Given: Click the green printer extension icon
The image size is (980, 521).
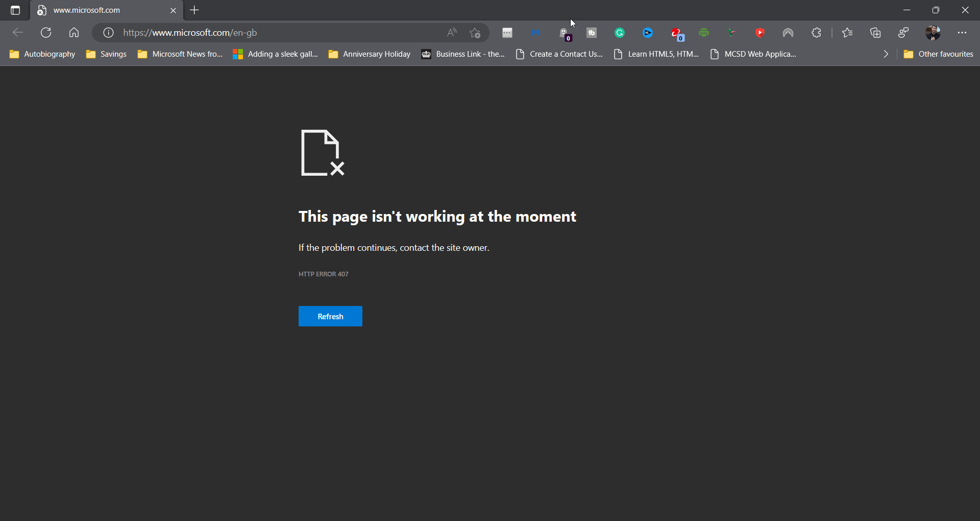Looking at the screenshot, I should [x=704, y=33].
